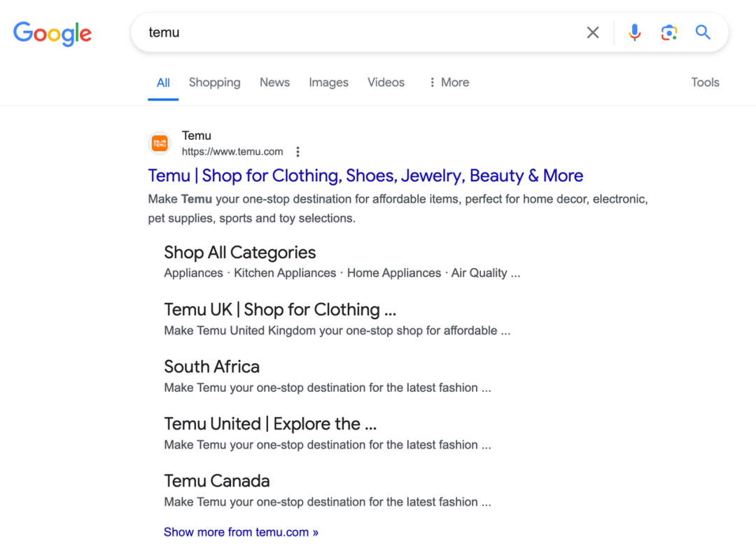Switch to the Shopping tab
The height and width of the screenshot is (553, 756).
(x=214, y=83)
